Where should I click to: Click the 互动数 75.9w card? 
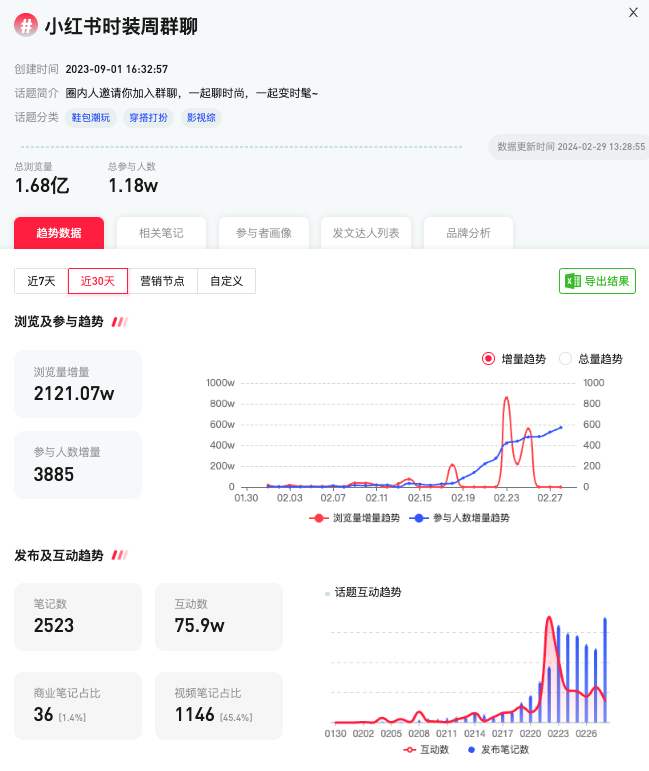219,617
